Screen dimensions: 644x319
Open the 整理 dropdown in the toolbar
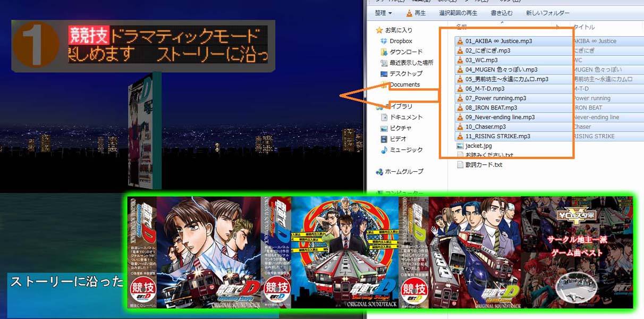pos(383,13)
